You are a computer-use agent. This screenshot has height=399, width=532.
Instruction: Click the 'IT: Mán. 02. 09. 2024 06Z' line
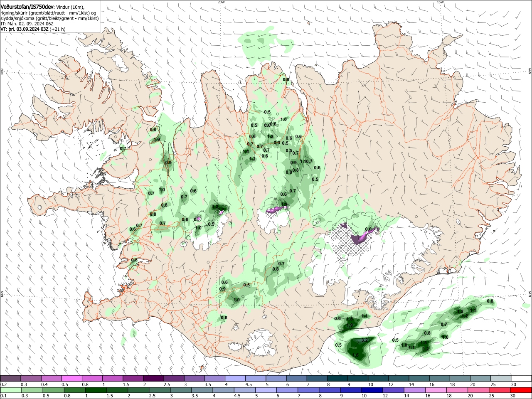(27, 24)
